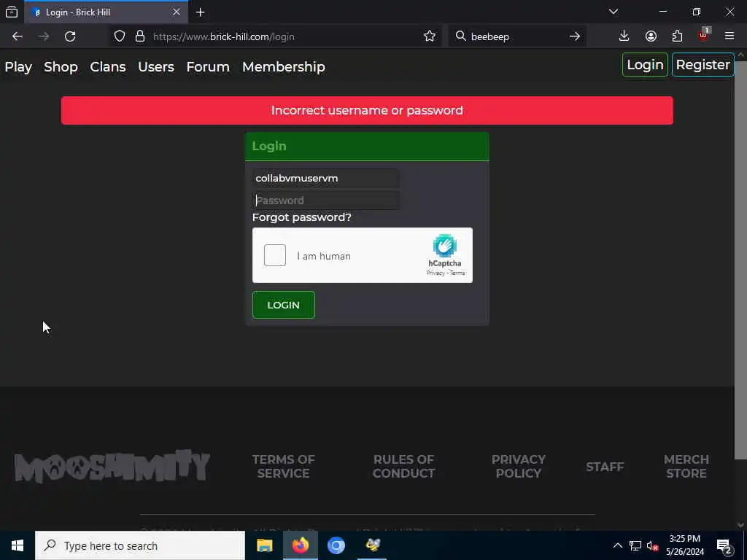The width and height of the screenshot is (747, 560).
Task: Open the Staff footer link
Action: pyautogui.click(x=605, y=467)
